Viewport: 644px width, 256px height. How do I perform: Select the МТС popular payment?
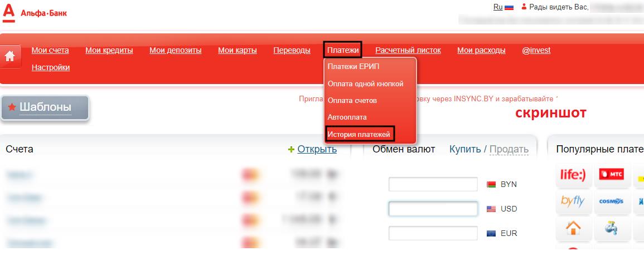tap(611, 176)
